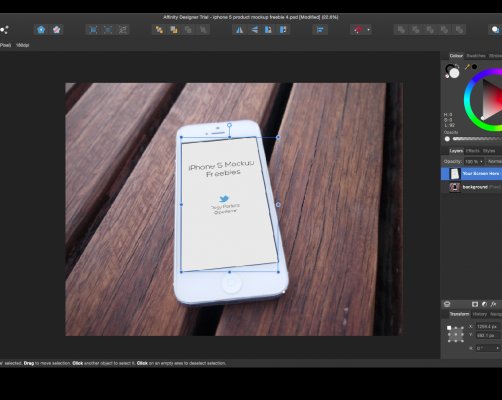This screenshot has height=400, width=502.
Task: Click the share nodes icon at toolbar start
Action: [4, 30]
